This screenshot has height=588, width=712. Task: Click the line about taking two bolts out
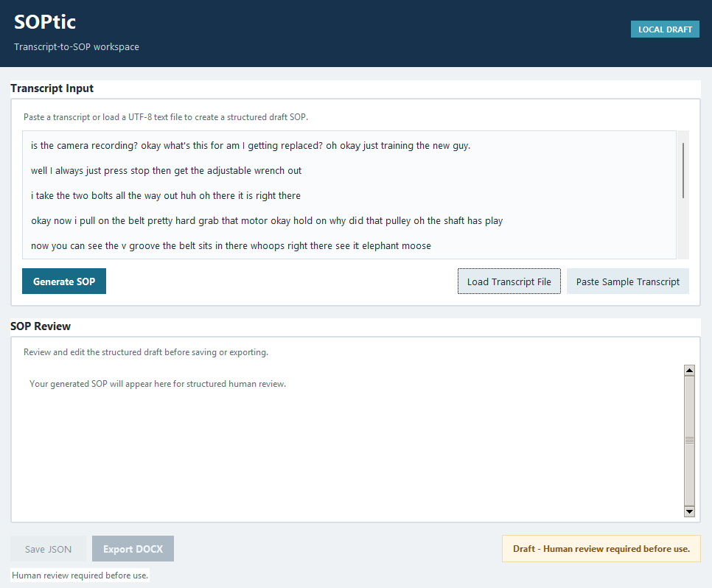tap(166, 196)
